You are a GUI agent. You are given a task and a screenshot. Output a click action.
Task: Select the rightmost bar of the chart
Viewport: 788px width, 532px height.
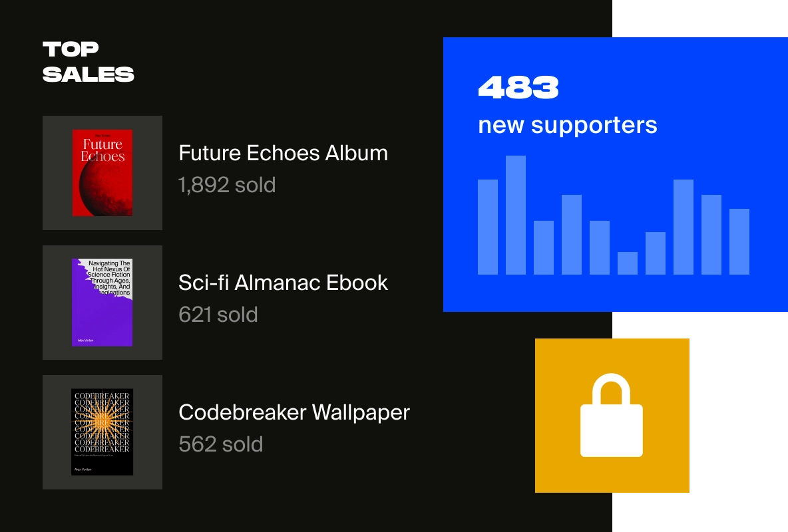click(739, 241)
